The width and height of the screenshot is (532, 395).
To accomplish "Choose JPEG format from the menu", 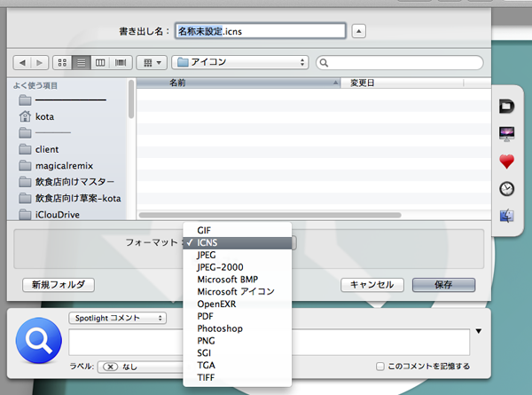I will click(237, 255).
